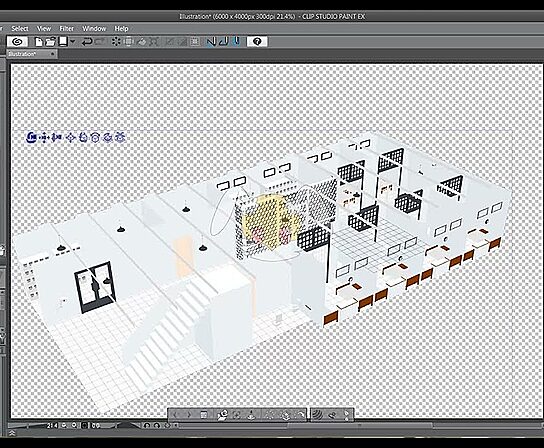Viewport: 544px width, 448px height.
Task: Click the Ground model to floor icon
Action: [252, 415]
